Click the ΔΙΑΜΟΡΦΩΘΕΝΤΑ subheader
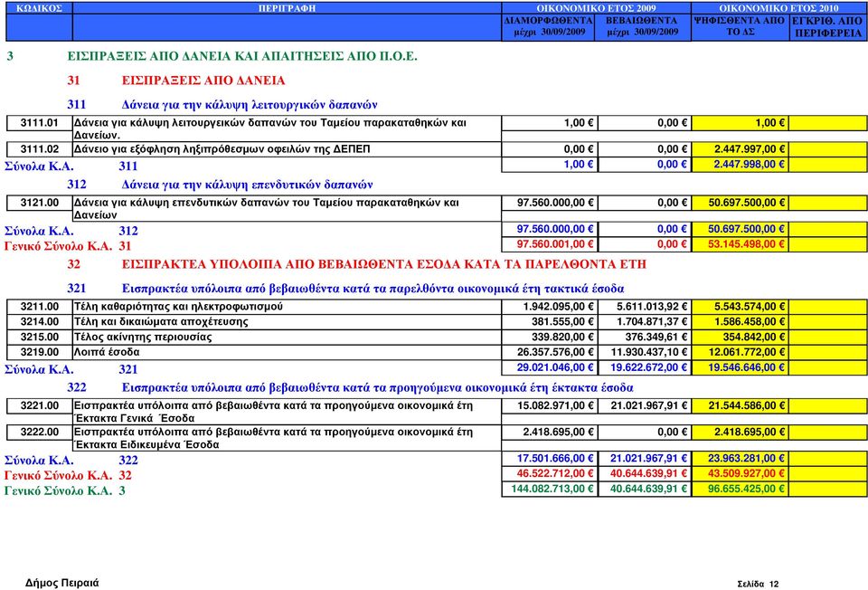Viewport: 868px width, 590px height. tap(549, 26)
